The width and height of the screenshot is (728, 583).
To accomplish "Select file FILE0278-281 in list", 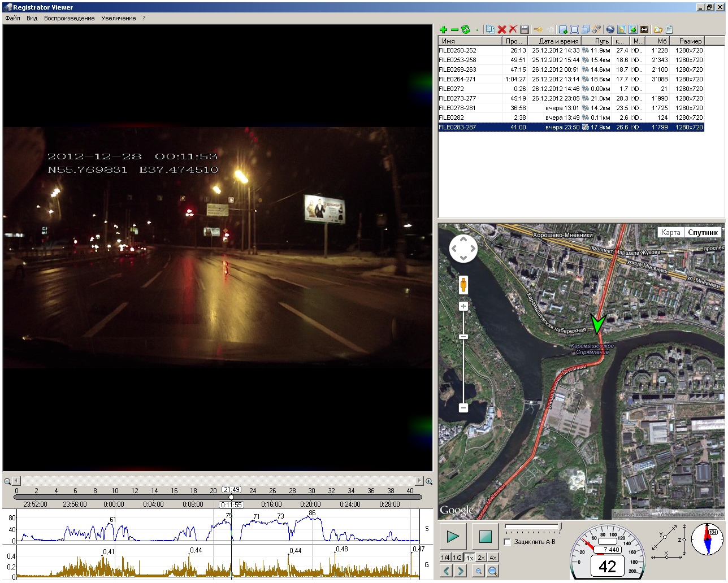I will (571, 108).
